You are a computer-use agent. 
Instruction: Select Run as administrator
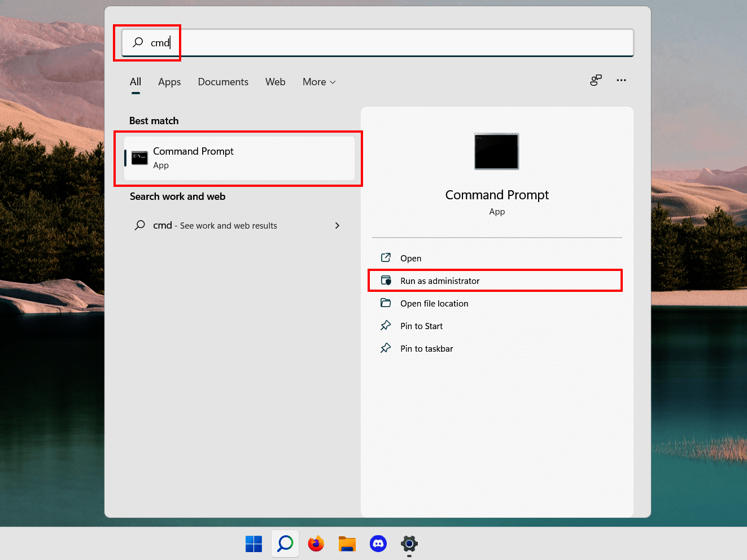pyautogui.click(x=440, y=280)
